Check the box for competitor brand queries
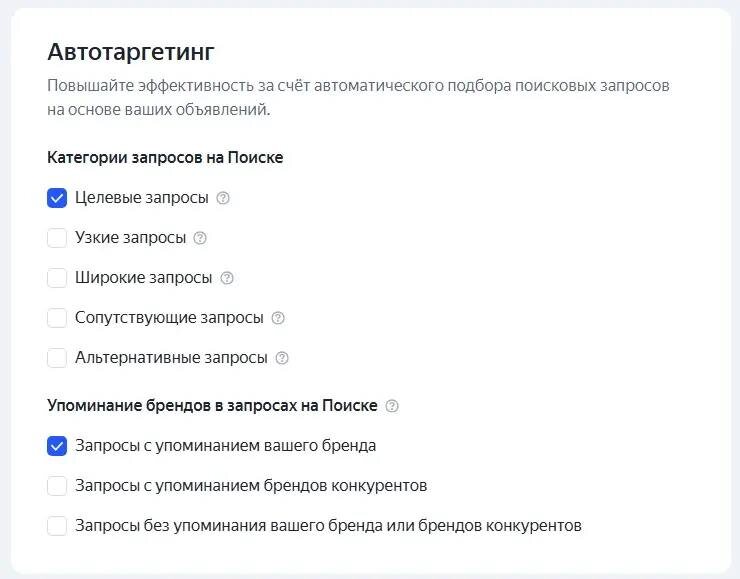740x579 pixels. tap(57, 486)
